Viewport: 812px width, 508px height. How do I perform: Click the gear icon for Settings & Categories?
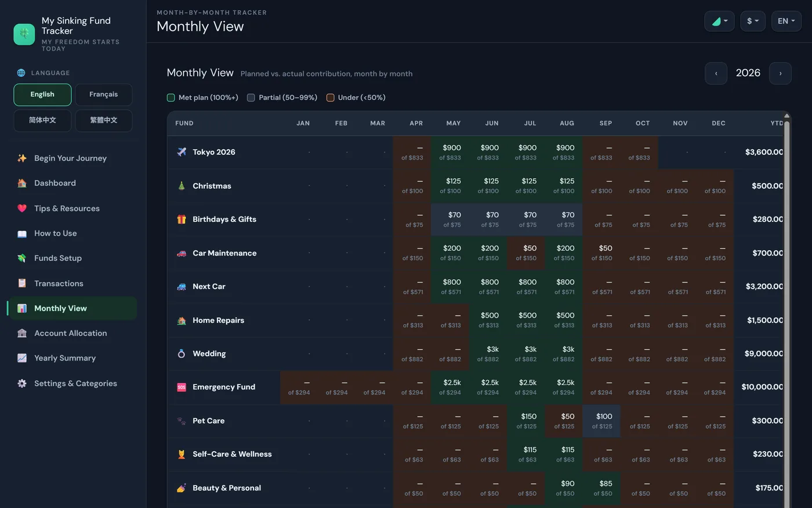22,383
